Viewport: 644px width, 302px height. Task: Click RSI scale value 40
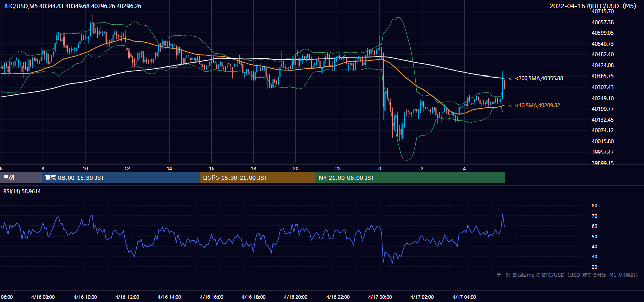(594, 247)
